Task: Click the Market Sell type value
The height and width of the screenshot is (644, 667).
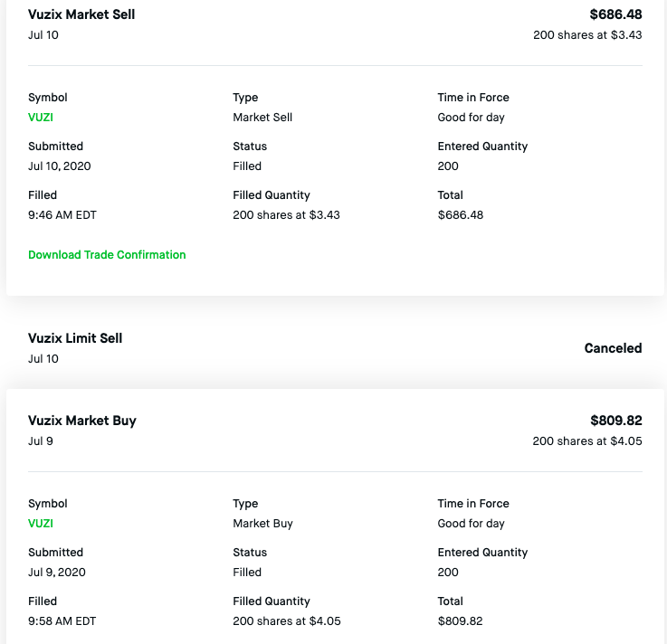Action: click(262, 118)
